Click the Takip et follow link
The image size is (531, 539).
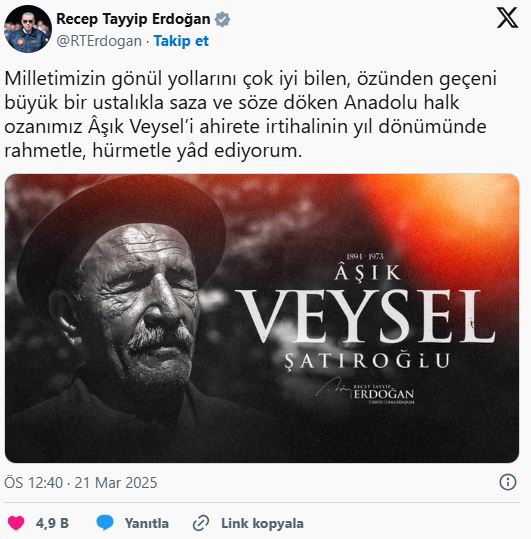pyautogui.click(x=181, y=41)
